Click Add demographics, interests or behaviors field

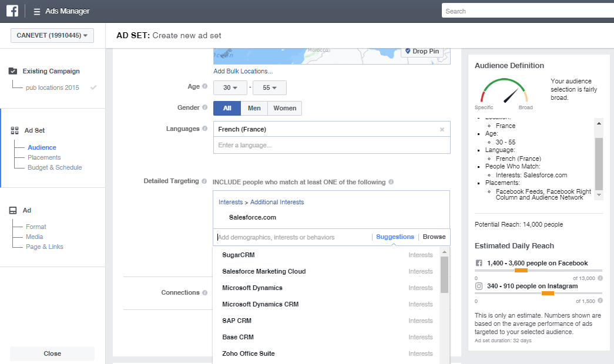coord(292,237)
